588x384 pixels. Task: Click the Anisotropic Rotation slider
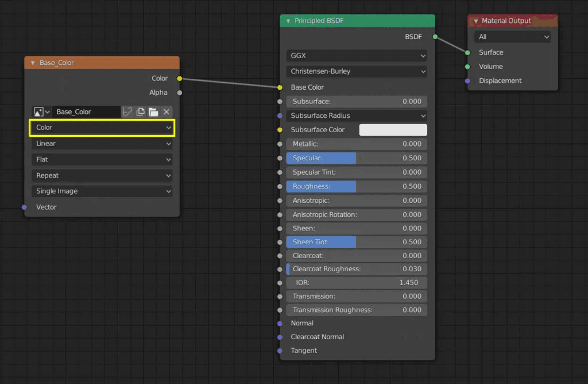pos(357,215)
